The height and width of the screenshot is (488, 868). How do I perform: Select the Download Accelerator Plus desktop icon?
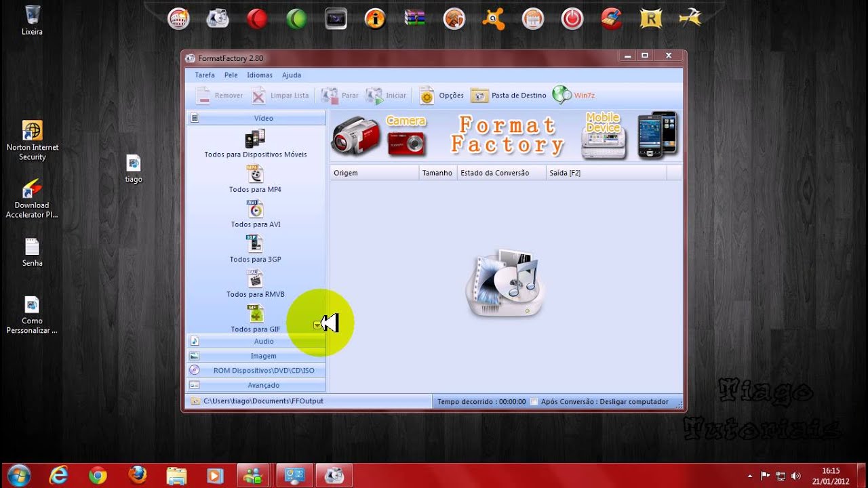coord(32,199)
